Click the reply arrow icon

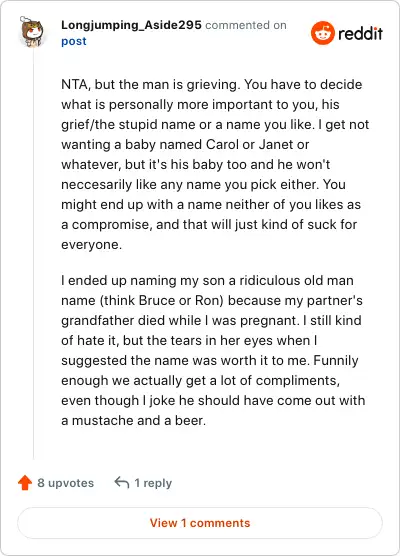[x=122, y=482]
